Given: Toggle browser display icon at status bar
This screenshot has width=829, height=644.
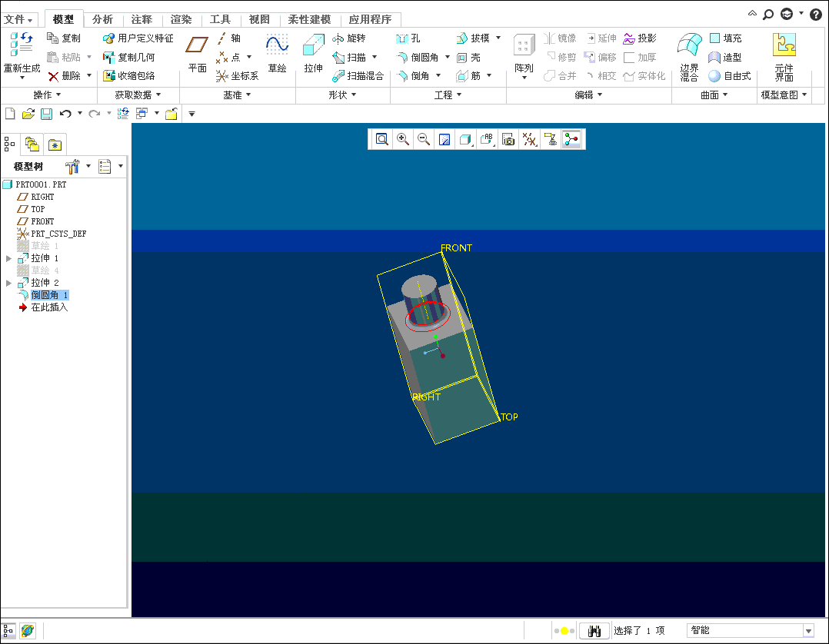Looking at the screenshot, I should (28, 631).
